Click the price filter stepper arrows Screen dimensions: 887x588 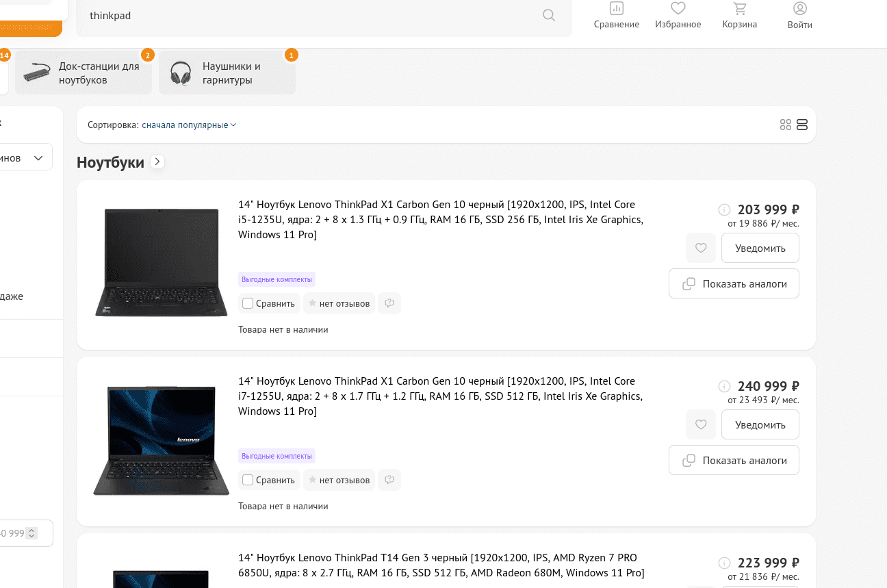point(32,533)
